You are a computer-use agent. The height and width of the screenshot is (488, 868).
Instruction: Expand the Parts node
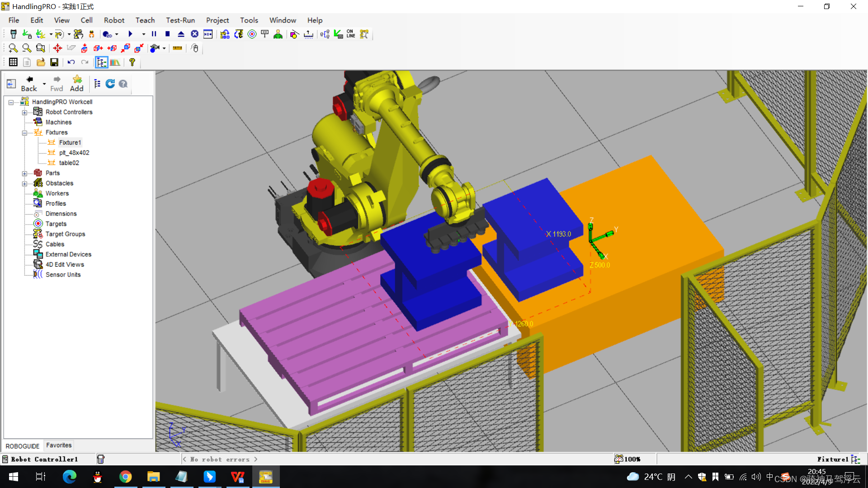24,174
